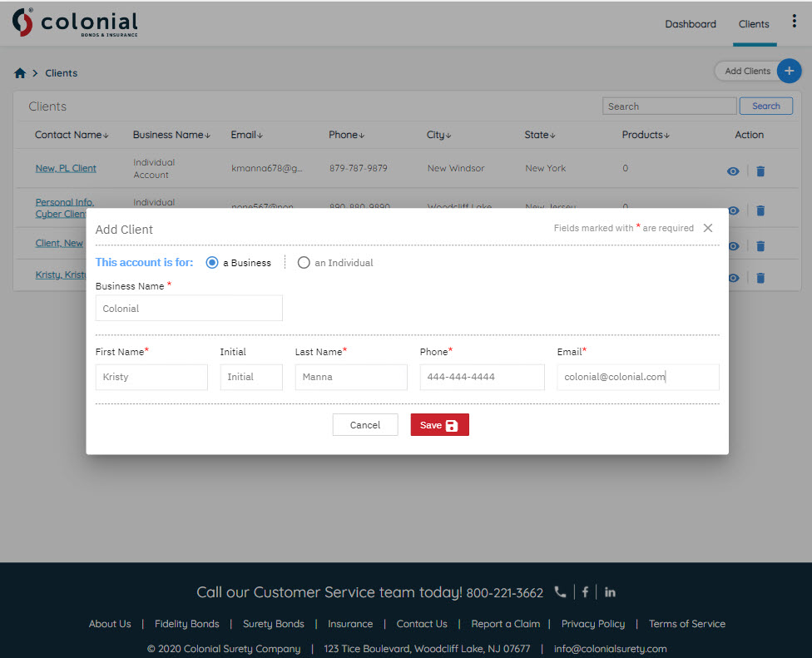
Task: Open the Report a Claim footer link
Action: tap(506, 624)
